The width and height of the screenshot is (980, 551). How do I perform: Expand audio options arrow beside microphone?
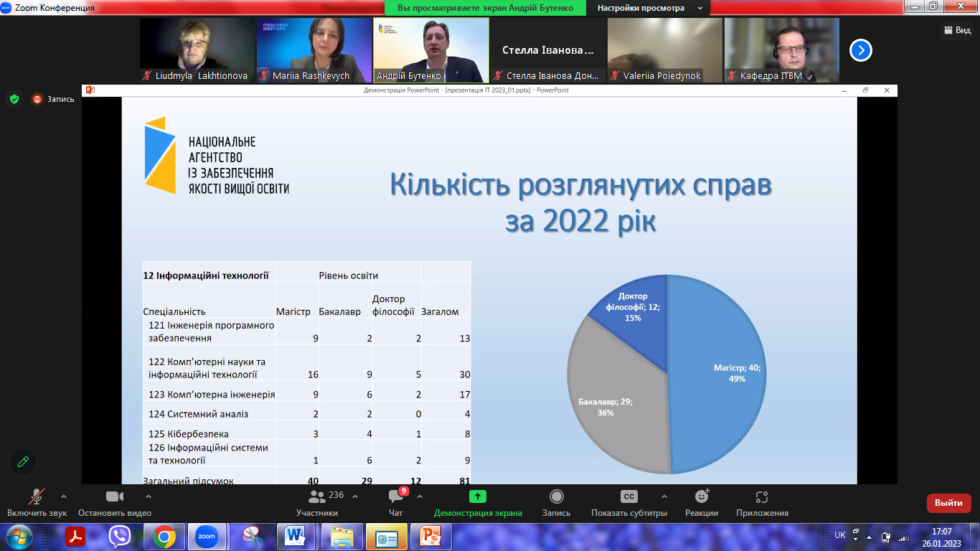64,496
